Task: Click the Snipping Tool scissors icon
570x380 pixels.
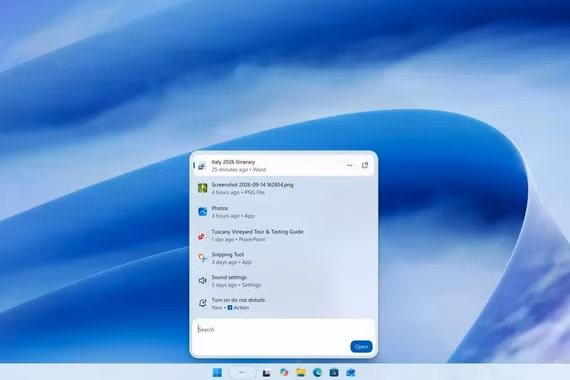Action: (202, 257)
